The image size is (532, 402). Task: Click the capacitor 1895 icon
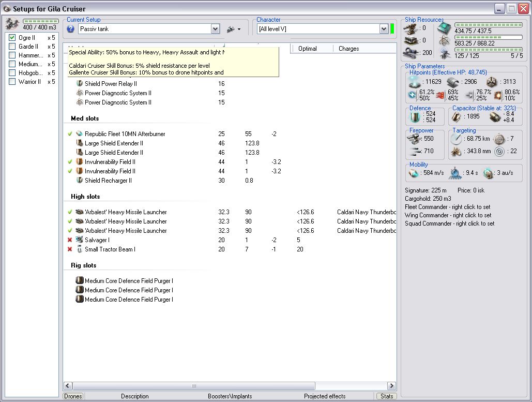click(457, 117)
